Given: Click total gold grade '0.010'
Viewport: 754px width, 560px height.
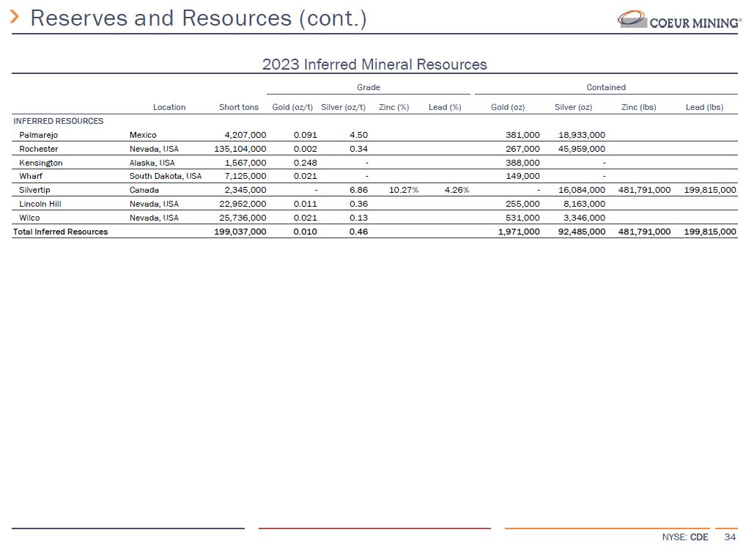Looking at the screenshot, I should point(306,232).
